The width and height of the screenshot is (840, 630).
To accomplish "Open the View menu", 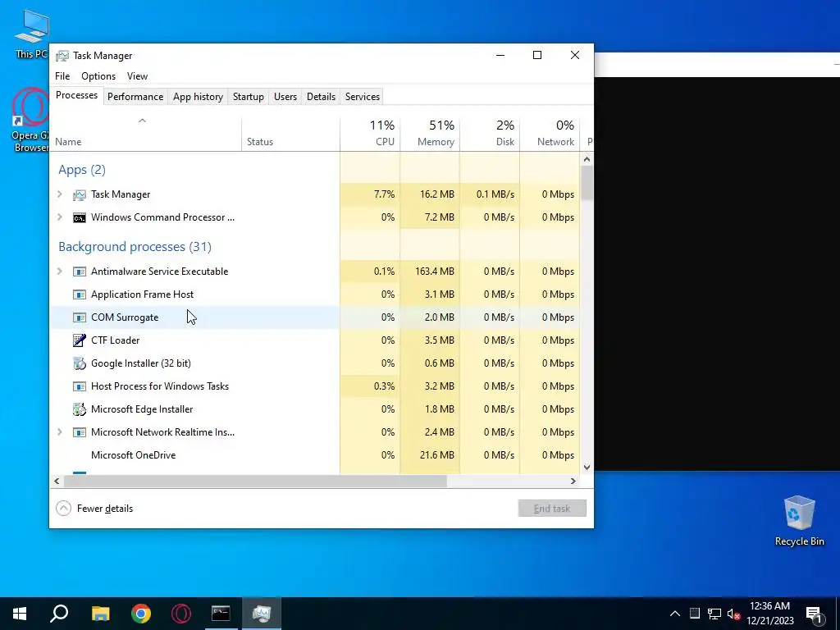I will pos(137,76).
